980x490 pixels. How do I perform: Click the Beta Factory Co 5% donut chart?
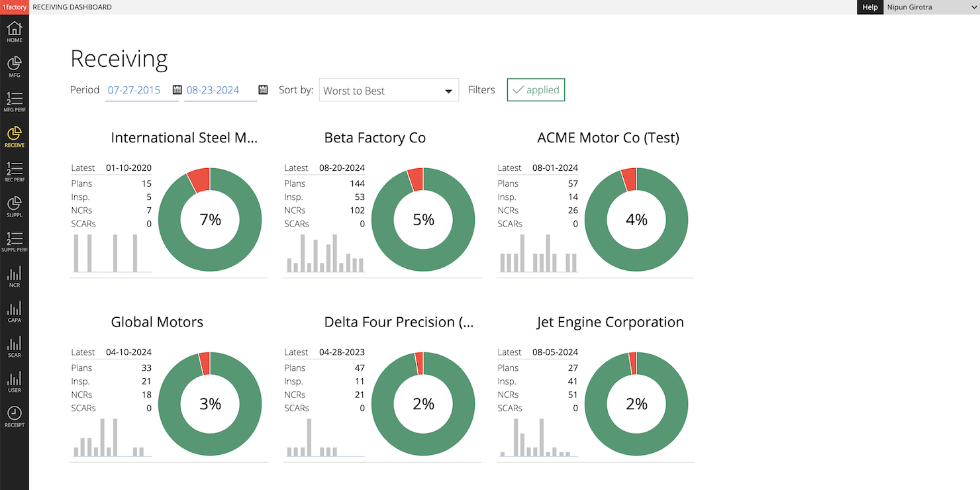(x=423, y=220)
